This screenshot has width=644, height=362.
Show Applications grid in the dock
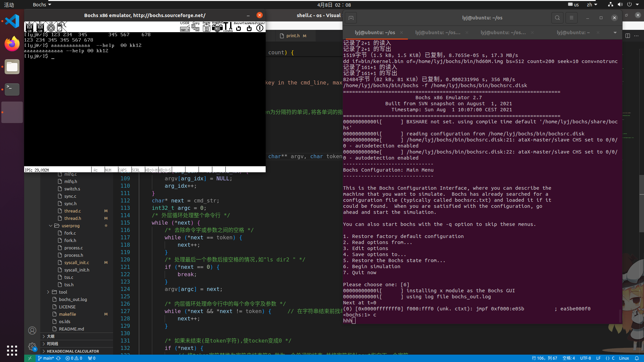pos(12,350)
